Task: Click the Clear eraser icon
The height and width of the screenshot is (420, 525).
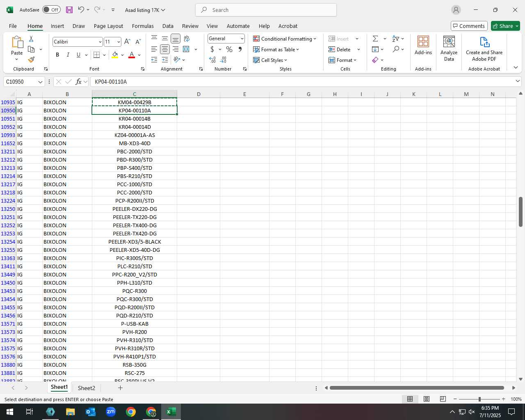Action: [375, 60]
